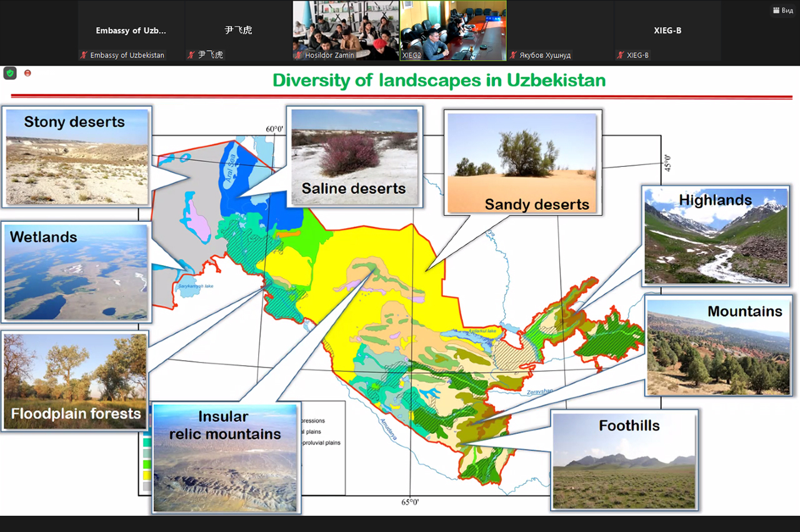Click the 65°0' longitude label
The height and width of the screenshot is (532, 800).
(x=410, y=502)
